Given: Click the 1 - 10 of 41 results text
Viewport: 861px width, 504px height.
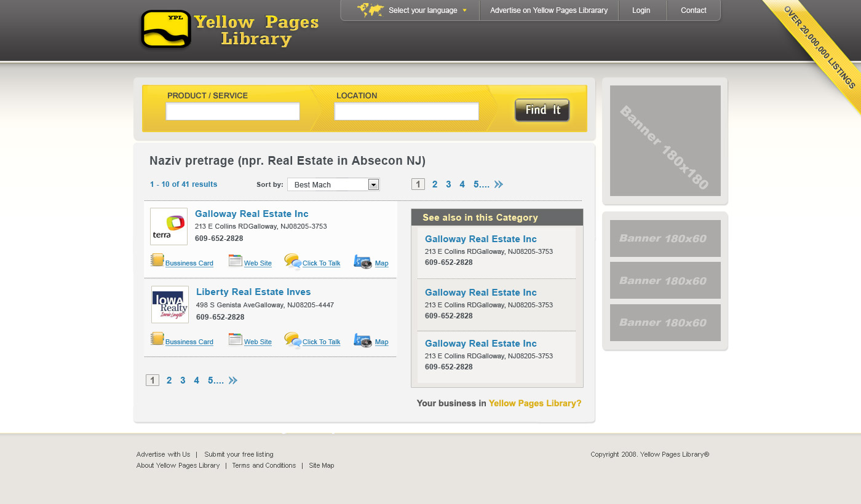Looking at the screenshot, I should [183, 184].
